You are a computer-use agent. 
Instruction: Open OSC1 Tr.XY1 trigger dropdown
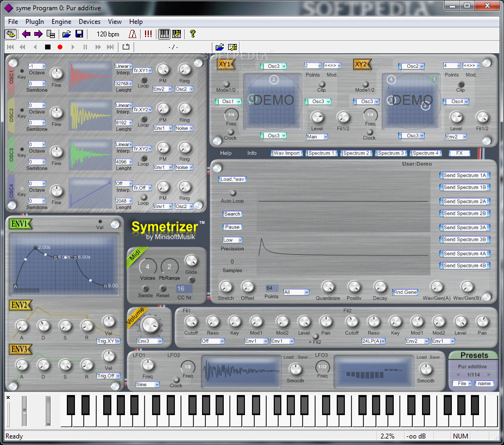tap(142, 71)
